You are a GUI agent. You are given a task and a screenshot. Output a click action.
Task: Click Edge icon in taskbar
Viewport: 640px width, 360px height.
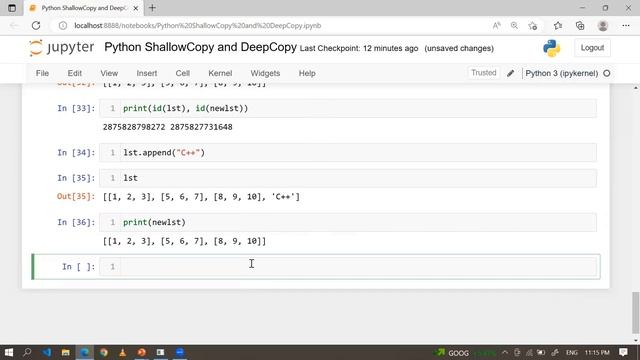[84, 352]
